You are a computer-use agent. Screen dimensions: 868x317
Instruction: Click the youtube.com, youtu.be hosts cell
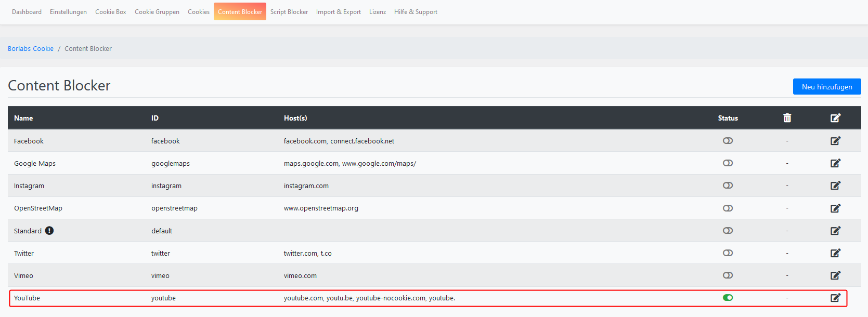[x=369, y=298]
